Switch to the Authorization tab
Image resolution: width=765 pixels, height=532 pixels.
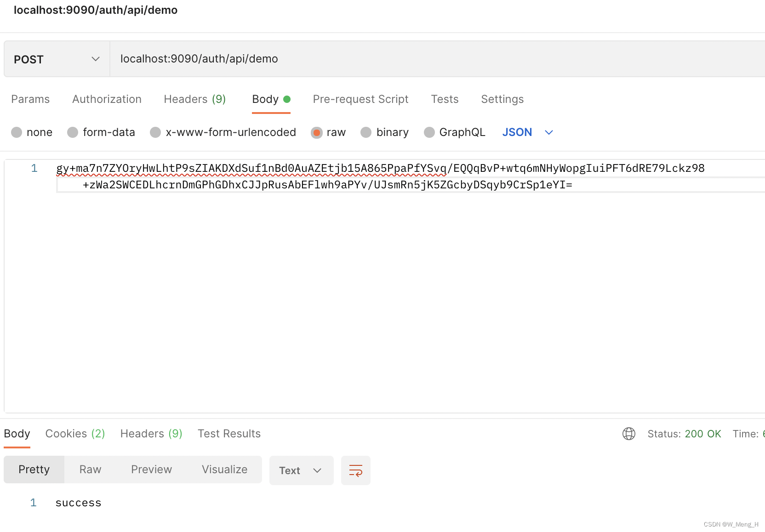pyautogui.click(x=107, y=99)
